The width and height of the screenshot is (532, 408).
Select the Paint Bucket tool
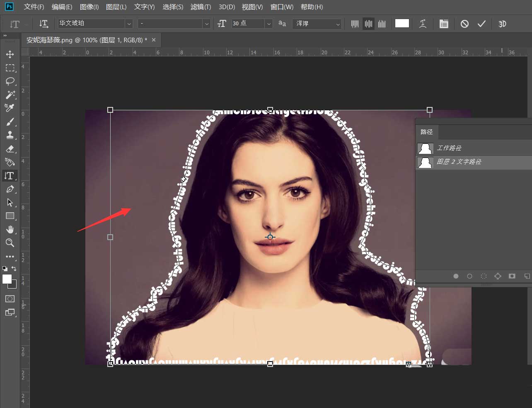[10, 162]
